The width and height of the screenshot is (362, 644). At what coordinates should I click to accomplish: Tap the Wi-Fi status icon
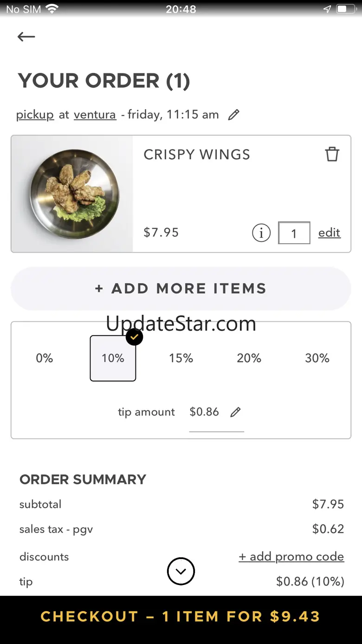tap(52, 9)
